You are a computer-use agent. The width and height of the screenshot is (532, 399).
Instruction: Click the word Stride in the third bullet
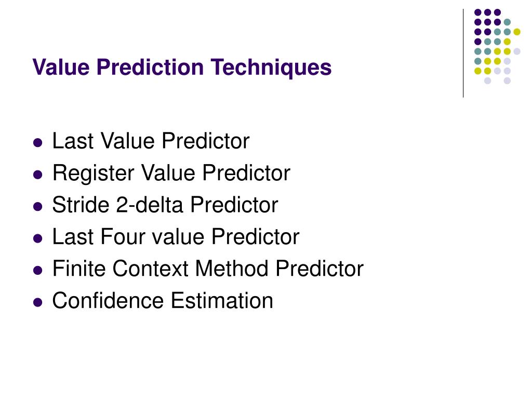81,205
